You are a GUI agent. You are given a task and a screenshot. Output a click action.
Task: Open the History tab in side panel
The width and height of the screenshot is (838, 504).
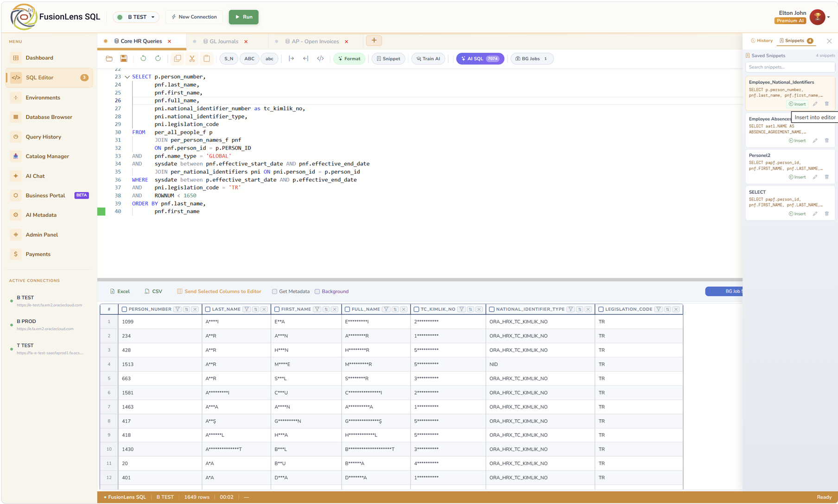[x=762, y=41]
